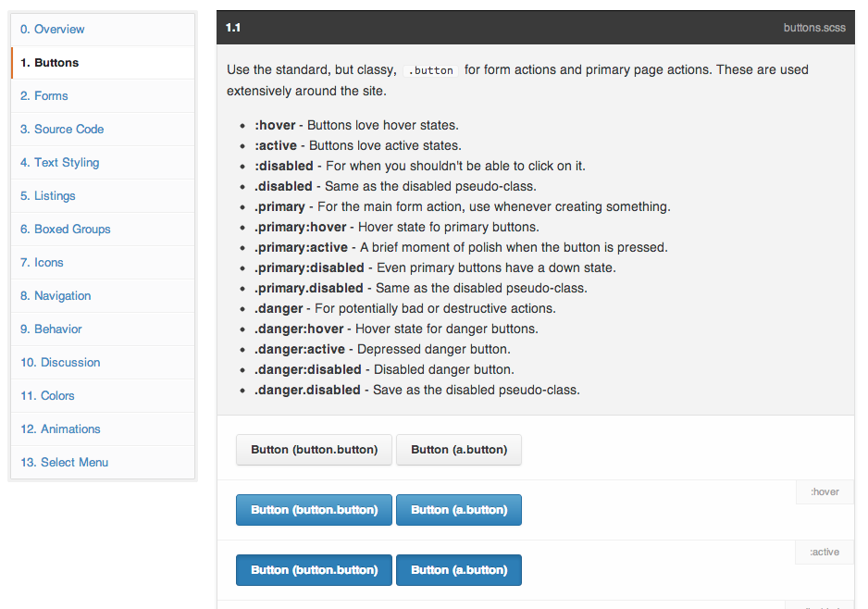Image resolution: width=868 pixels, height=609 pixels.
Task: Navigate to Text Styling section
Action: point(60,163)
